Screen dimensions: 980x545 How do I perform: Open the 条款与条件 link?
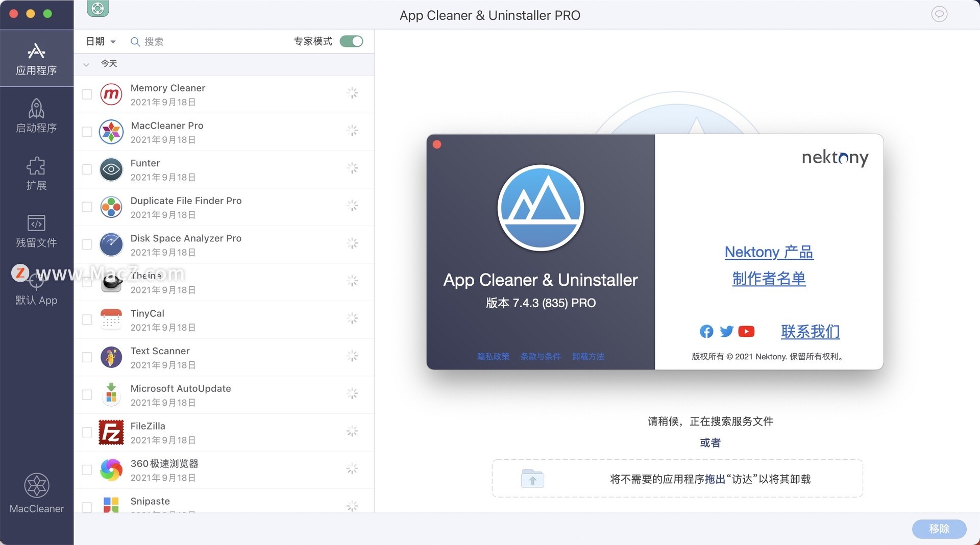tap(541, 357)
